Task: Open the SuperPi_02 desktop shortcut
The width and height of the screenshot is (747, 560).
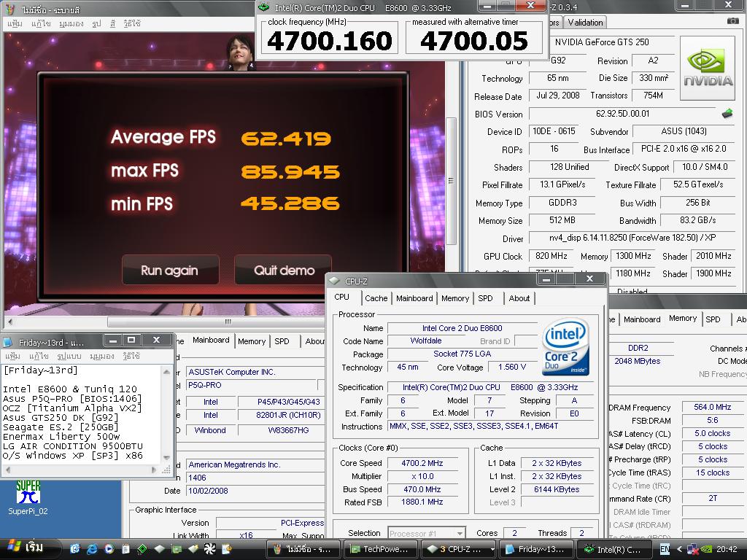Action: pos(28,497)
